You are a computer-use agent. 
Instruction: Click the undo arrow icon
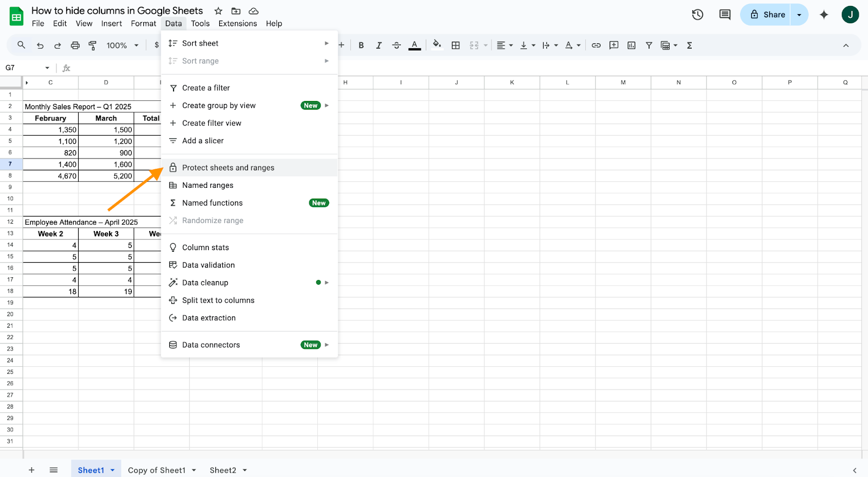pyautogui.click(x=40, y=46)
